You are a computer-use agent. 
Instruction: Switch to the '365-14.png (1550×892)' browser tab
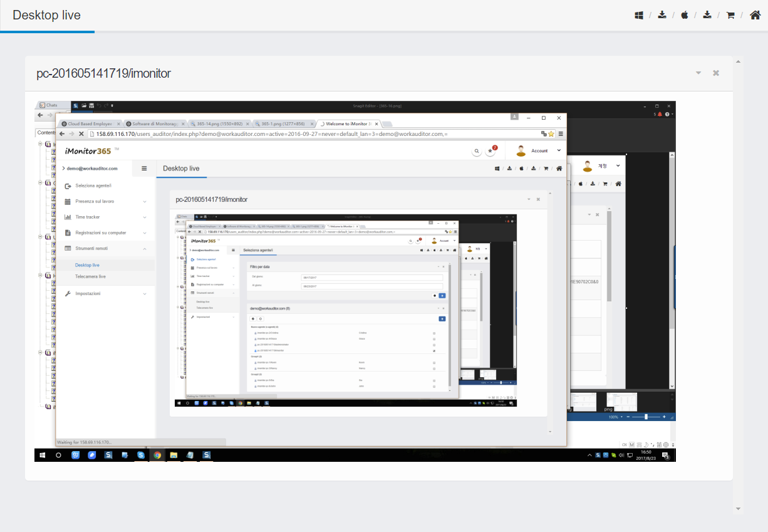tap(219, 123)
